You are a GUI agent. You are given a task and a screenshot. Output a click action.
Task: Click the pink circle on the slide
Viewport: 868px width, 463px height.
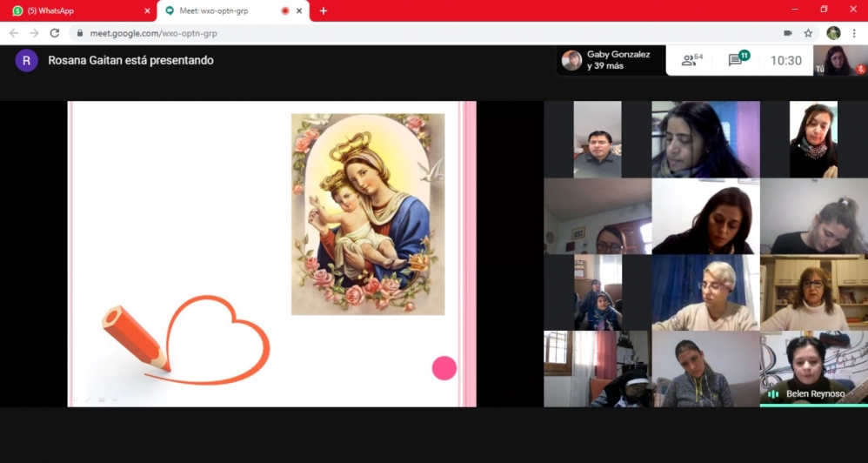point(444,368)
